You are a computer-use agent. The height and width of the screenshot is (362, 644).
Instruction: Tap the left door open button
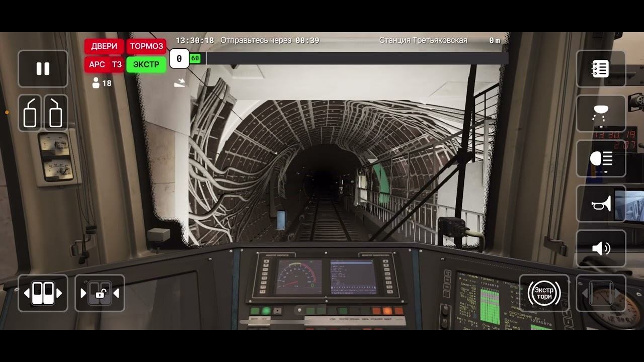pyautogui.click(x=31, y=113)
